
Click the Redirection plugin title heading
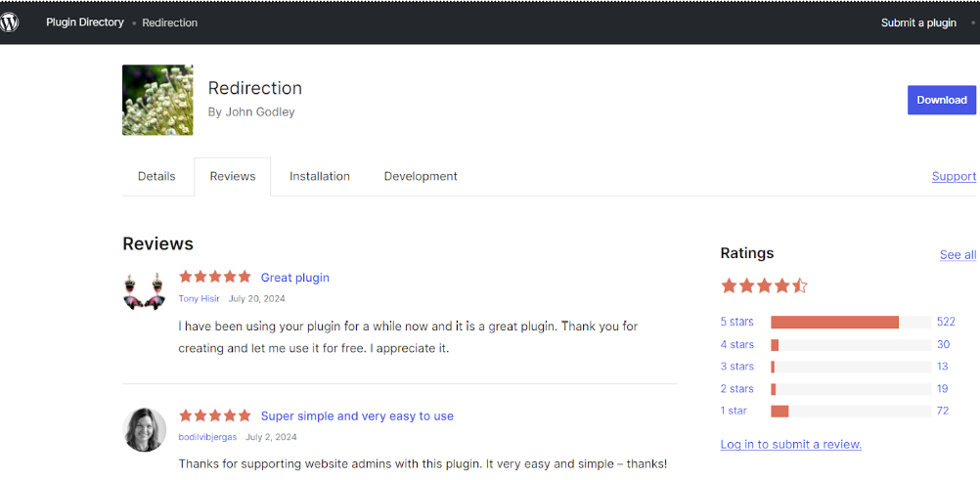[255, 88]
